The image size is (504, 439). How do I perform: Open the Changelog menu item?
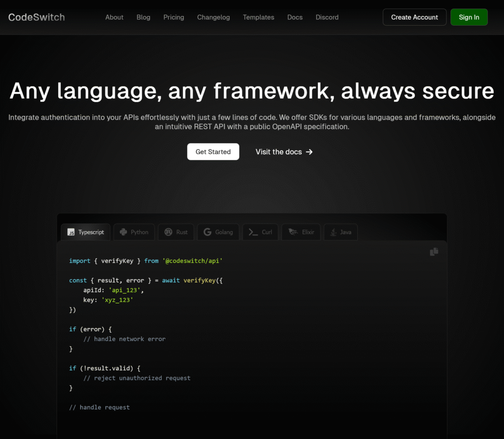click(x=214, y=17)
